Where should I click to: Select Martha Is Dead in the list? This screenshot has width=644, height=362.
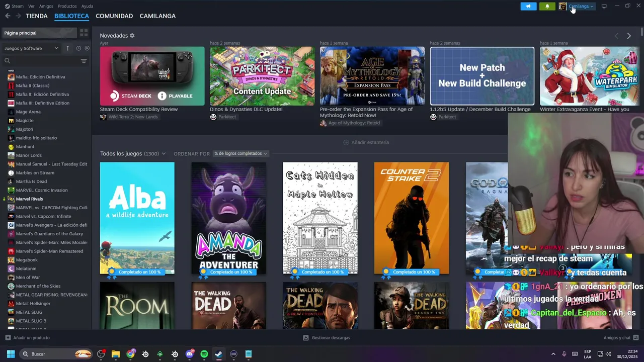[x=31, y=182]
